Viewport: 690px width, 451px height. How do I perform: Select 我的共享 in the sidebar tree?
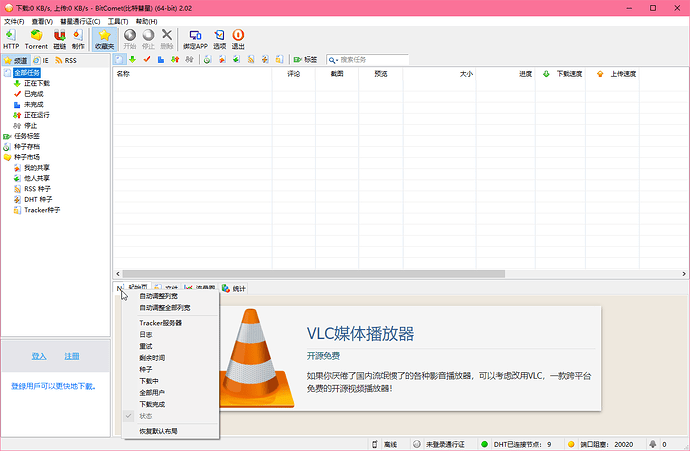click(x=37, y=168)
